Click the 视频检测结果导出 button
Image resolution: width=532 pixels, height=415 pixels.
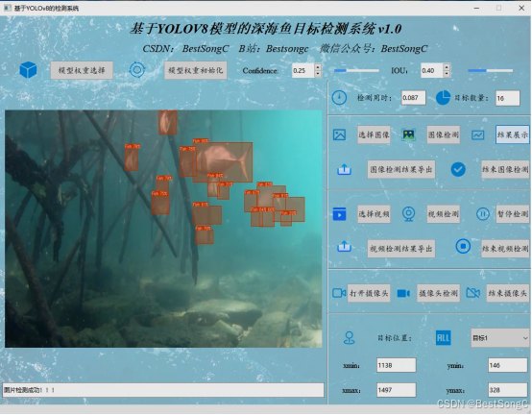(x=401, y=249)
